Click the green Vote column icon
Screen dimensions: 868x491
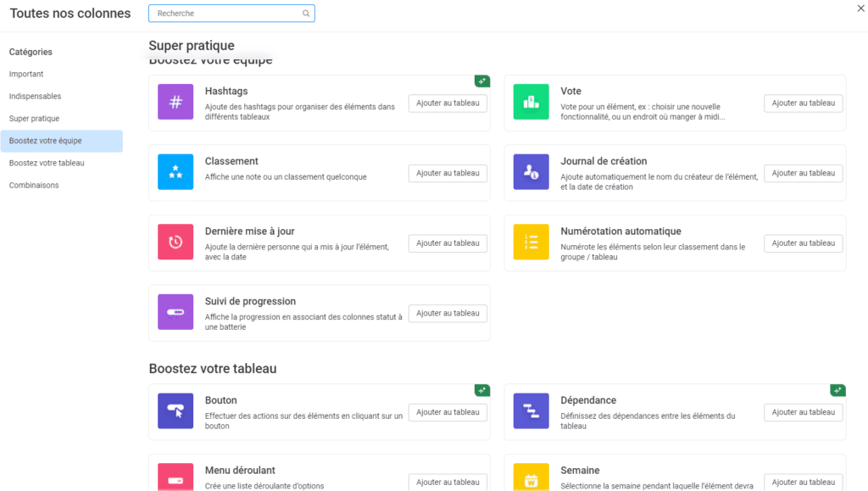click(x=531, y=103)
